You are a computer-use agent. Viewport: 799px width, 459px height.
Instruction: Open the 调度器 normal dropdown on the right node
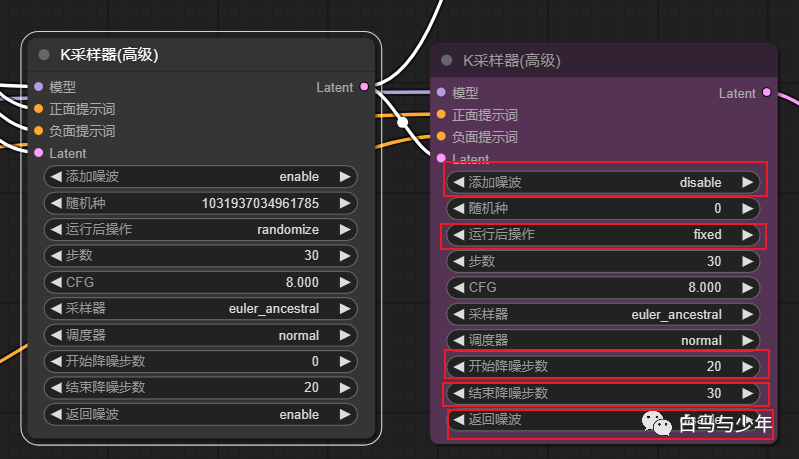(x=604, y=340)
